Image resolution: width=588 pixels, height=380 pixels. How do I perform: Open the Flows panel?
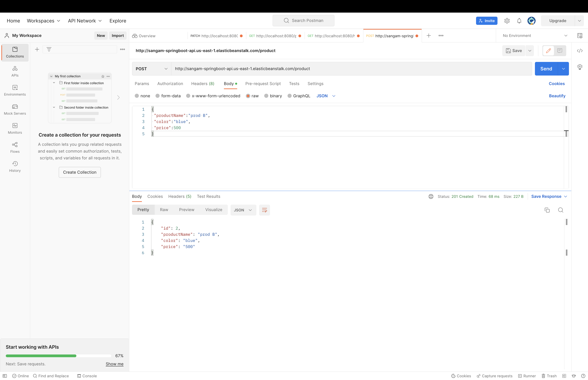point(15,147)
